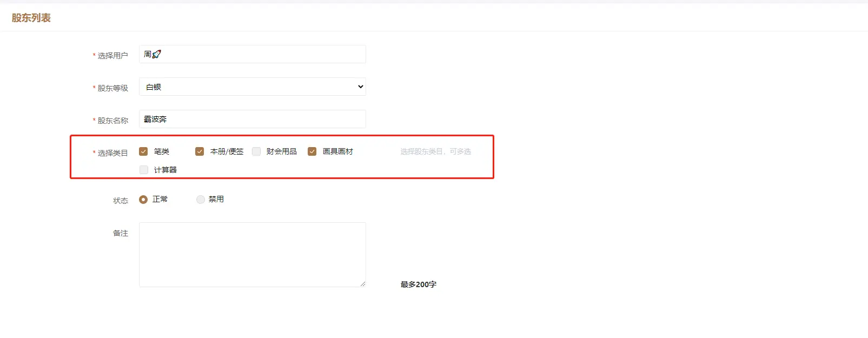This screenshot has height=338, width=868.
Task: Enable the 财会用品 checkbox
Action: [256, 151]
